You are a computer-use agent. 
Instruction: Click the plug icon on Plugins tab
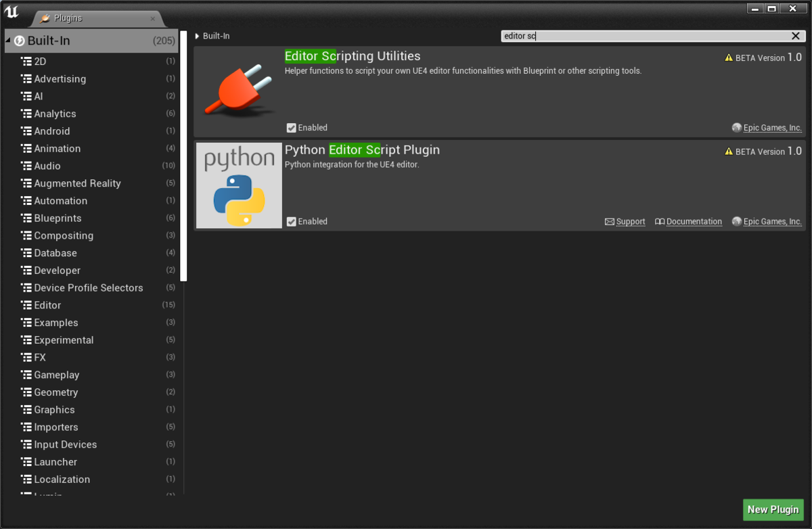tap(45, 18)
